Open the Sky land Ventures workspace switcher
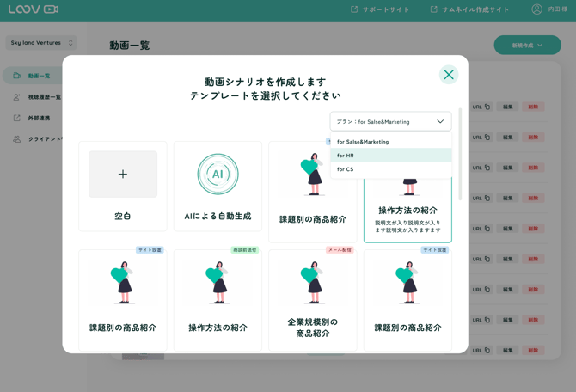Screen dimensions: 576x392 [41, 43]
